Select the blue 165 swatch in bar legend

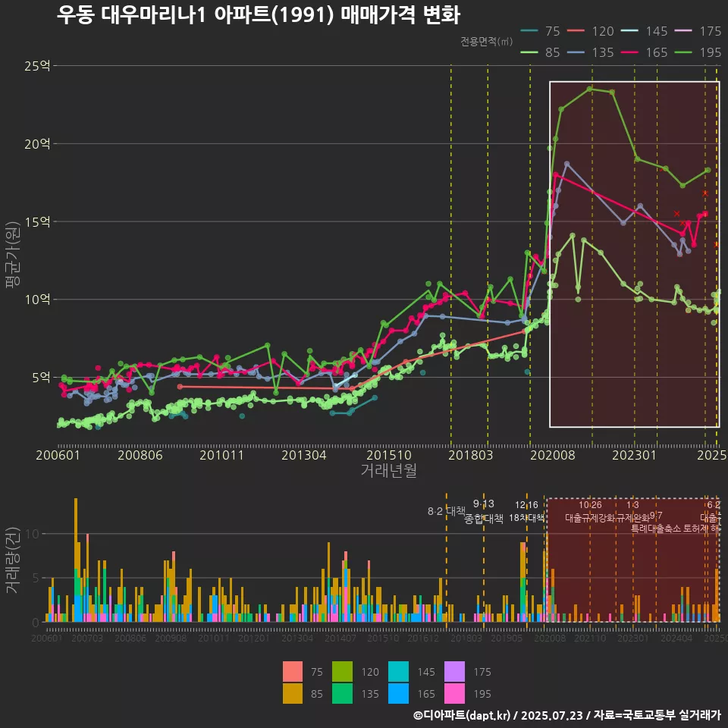(398, 694)
